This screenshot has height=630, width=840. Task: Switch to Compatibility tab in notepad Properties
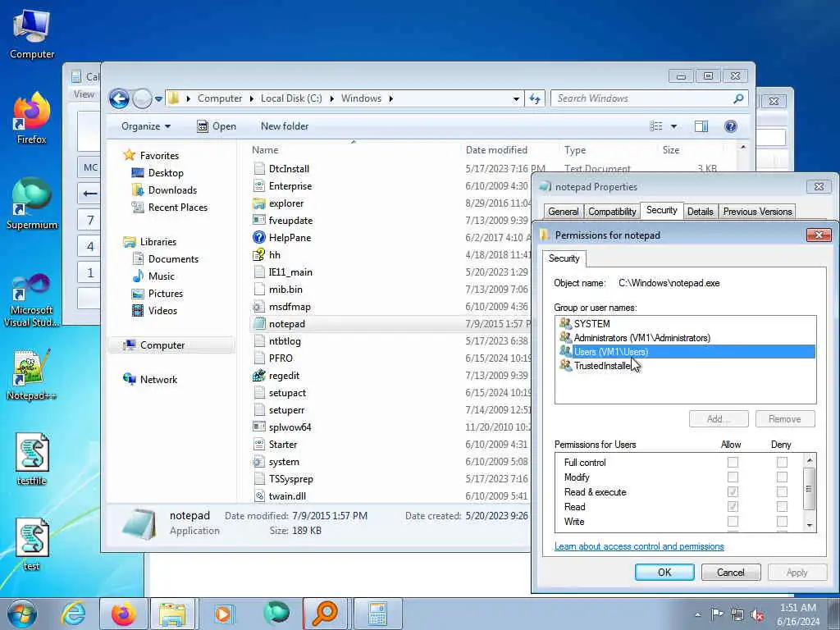point(612,212)
